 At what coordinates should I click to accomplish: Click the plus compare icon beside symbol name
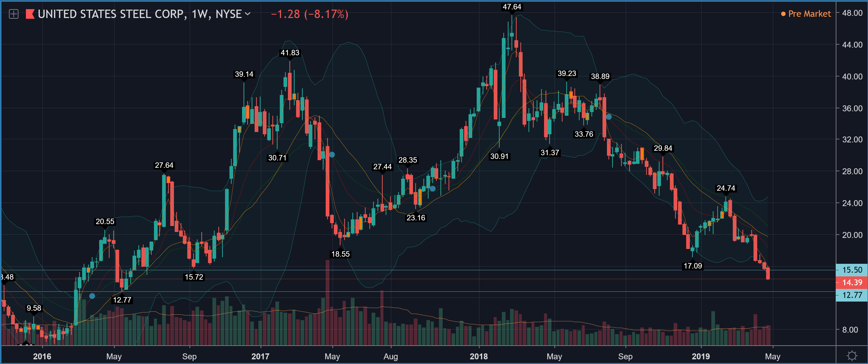coord(14,14)
